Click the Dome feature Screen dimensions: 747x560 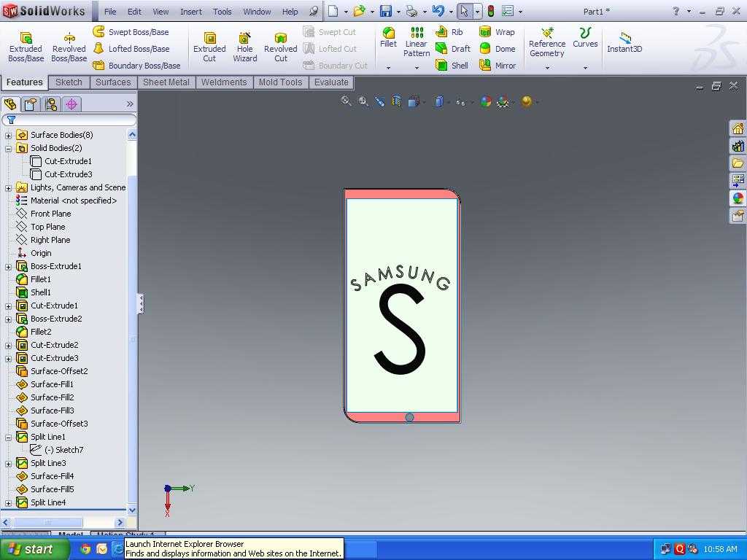point(497,49)
